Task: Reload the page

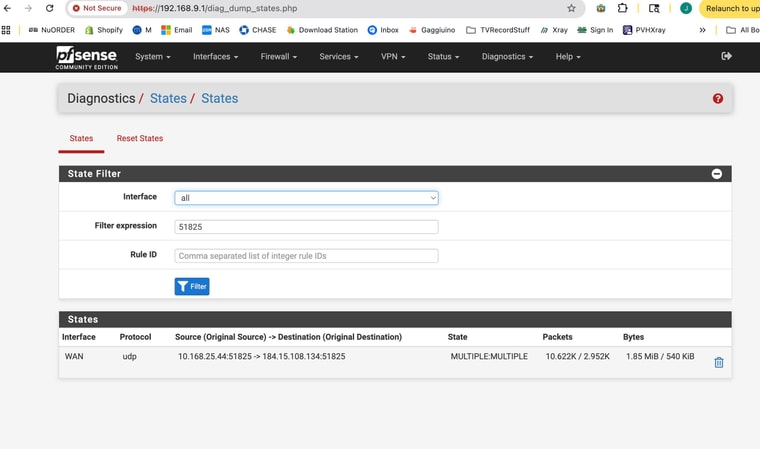Action: (50, 8)
